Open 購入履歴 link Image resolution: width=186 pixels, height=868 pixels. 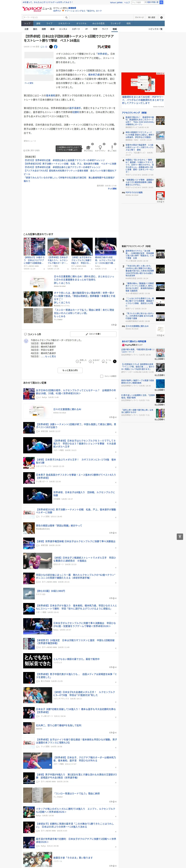152,18
